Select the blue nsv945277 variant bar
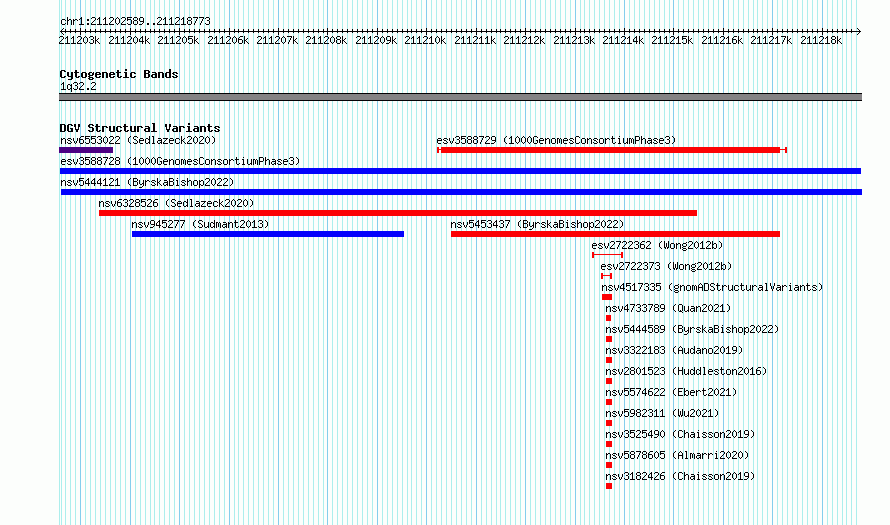The image size is (890, 525). click(x=268, y=234)
